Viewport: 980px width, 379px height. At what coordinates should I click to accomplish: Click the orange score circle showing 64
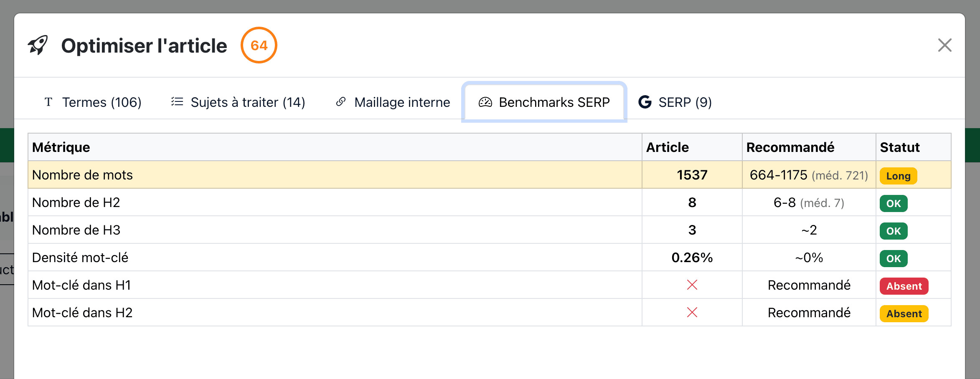pyautogui.click(x=259, y=45)
